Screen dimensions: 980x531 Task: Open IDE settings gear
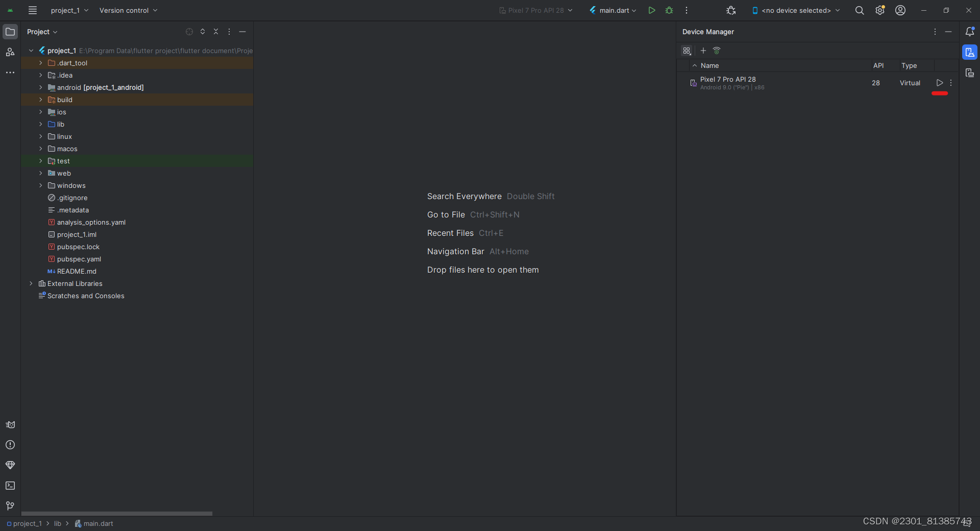(880, 10)
